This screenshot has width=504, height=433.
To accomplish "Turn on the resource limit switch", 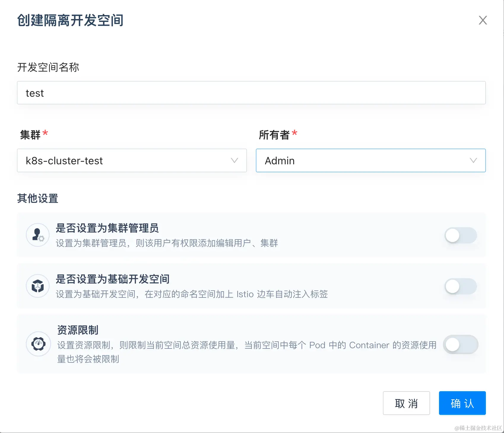I will click(x=461, y=345).
